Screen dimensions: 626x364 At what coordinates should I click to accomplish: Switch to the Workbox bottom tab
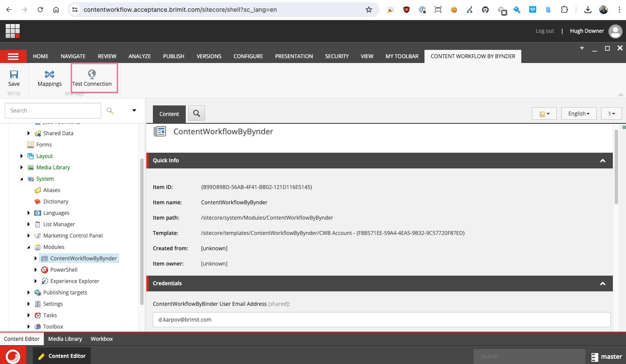point(102,339)
